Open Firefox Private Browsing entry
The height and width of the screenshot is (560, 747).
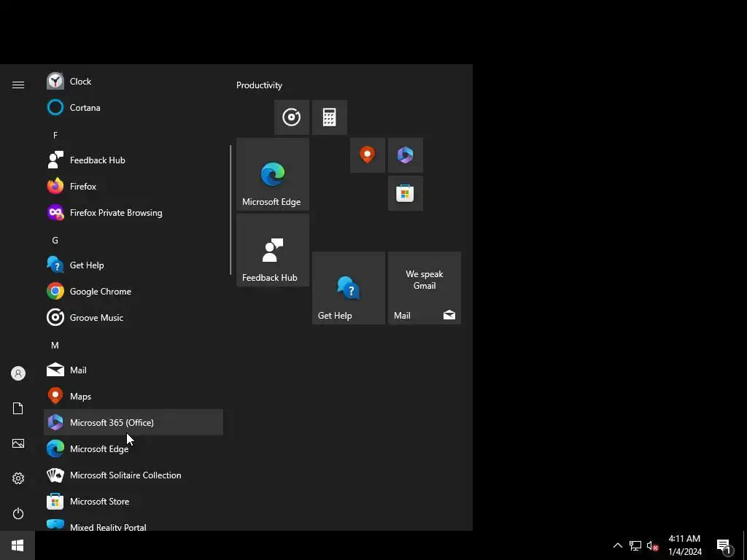(133, 212)
